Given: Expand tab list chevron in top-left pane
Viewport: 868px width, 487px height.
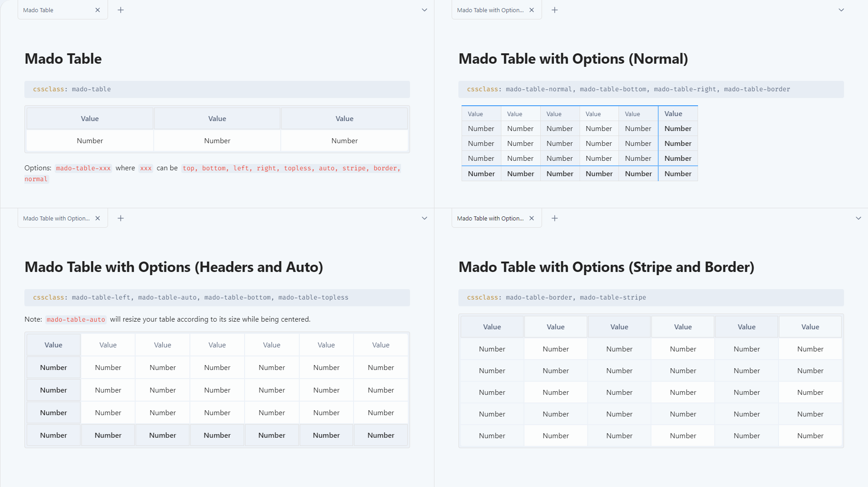Looking at the screenshot, I should click(x=425, y=10).
